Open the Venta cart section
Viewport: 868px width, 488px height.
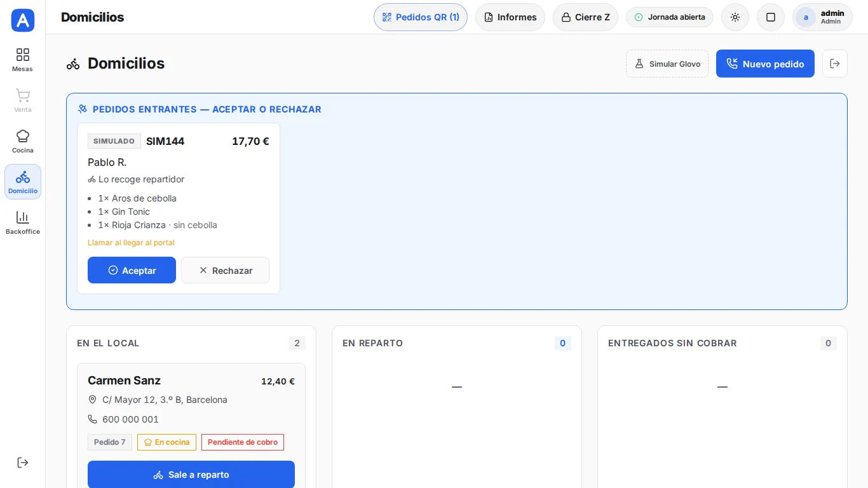23,100
